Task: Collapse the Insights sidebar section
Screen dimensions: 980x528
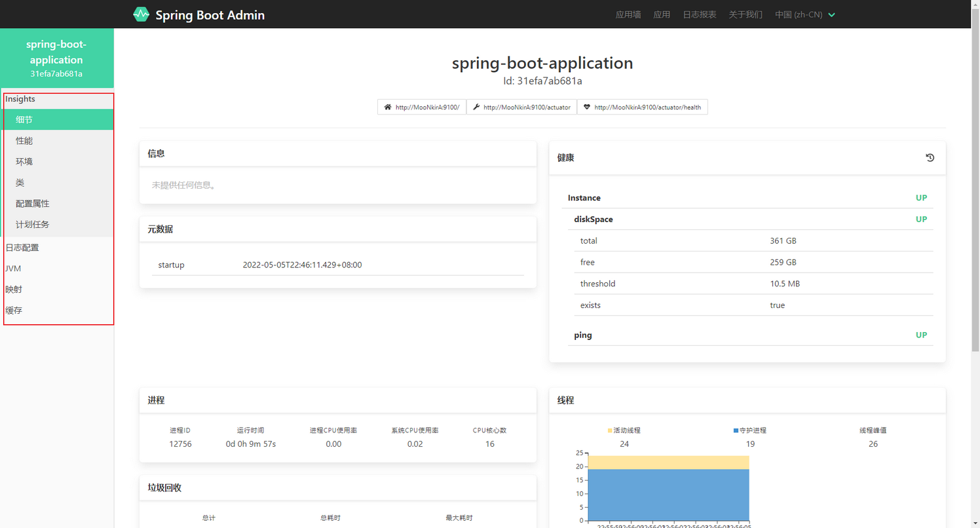Action: [20, 99]
